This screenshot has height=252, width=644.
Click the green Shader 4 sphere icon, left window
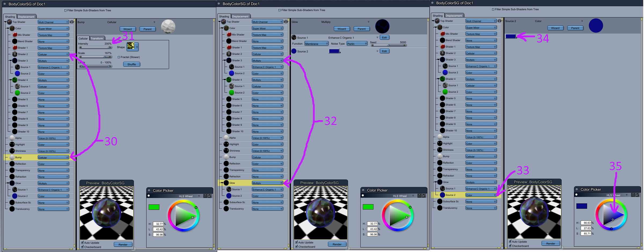coord(15,80)
